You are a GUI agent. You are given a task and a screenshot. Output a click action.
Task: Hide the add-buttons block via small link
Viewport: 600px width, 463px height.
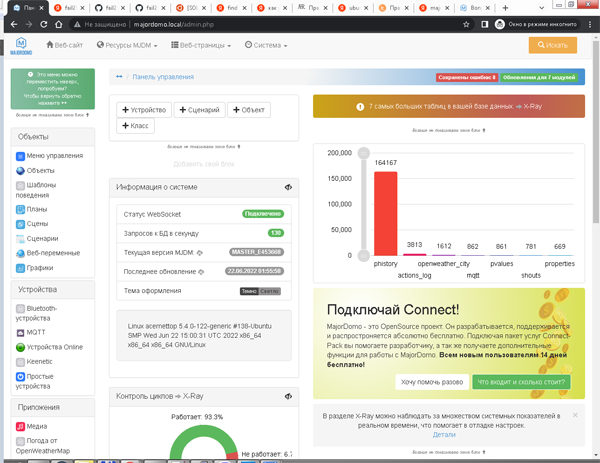[204, 147]
